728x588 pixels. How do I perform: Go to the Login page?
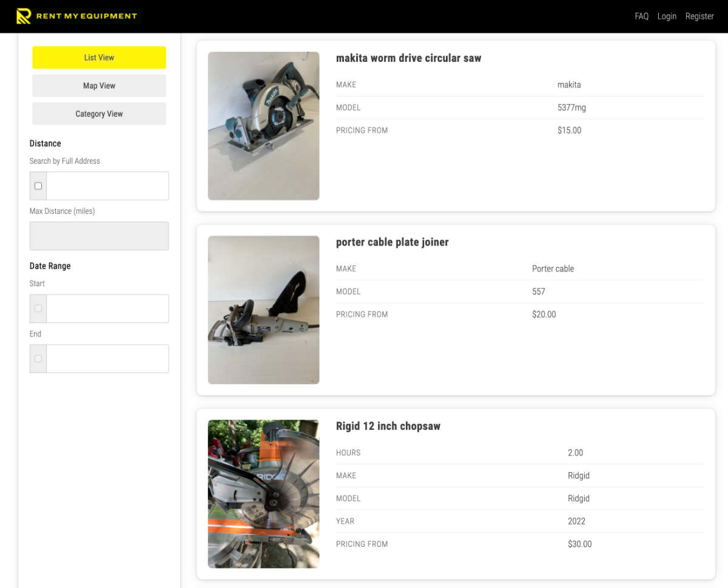(667, 16)
